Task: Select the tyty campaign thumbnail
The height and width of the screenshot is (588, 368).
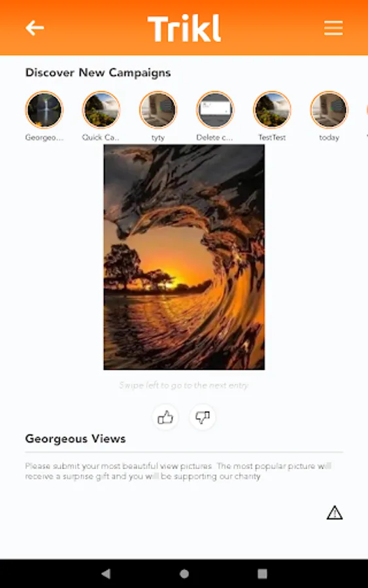Action: point(158,110)
